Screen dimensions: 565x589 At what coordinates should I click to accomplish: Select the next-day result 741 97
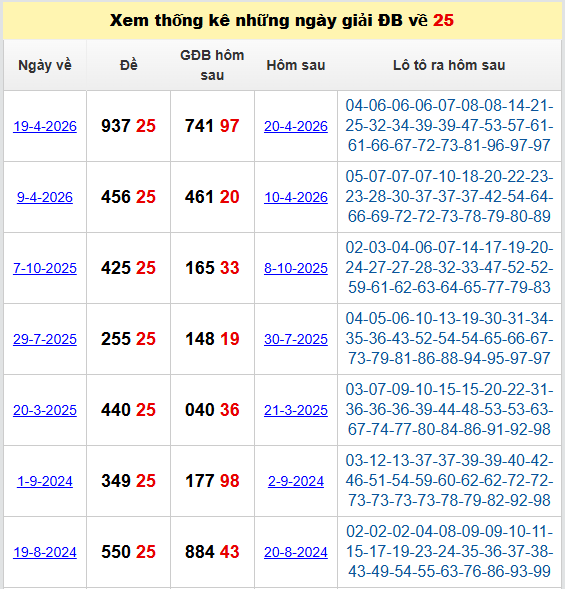point(212,126)
